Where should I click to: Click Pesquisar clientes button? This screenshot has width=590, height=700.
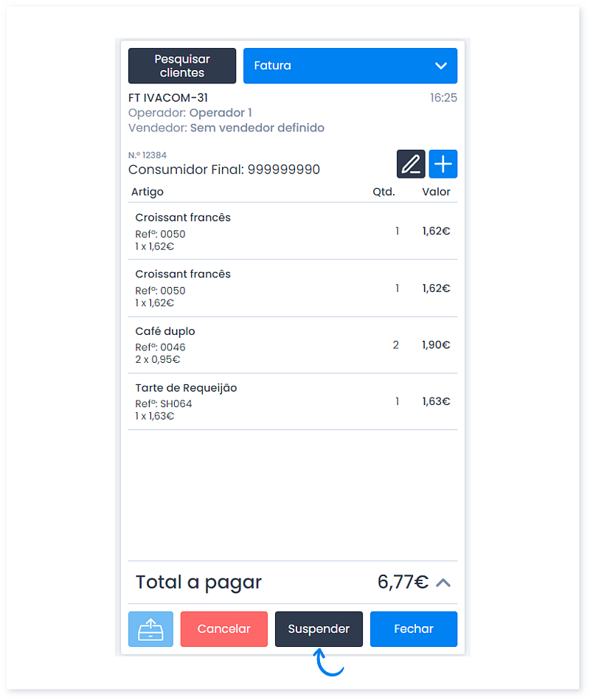click(182, 66)
